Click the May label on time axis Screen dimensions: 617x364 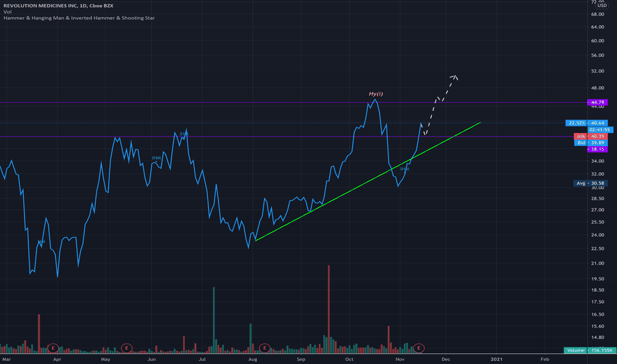[105, 359]
